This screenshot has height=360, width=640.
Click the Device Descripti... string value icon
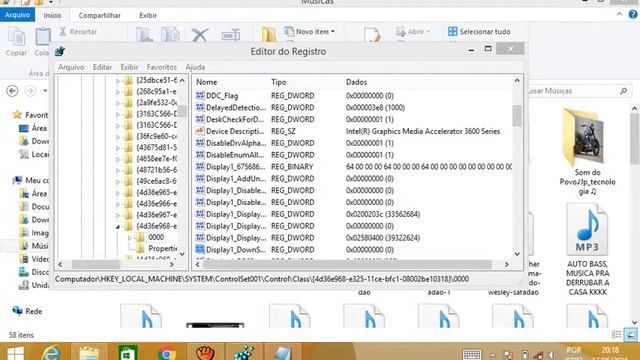200,131
